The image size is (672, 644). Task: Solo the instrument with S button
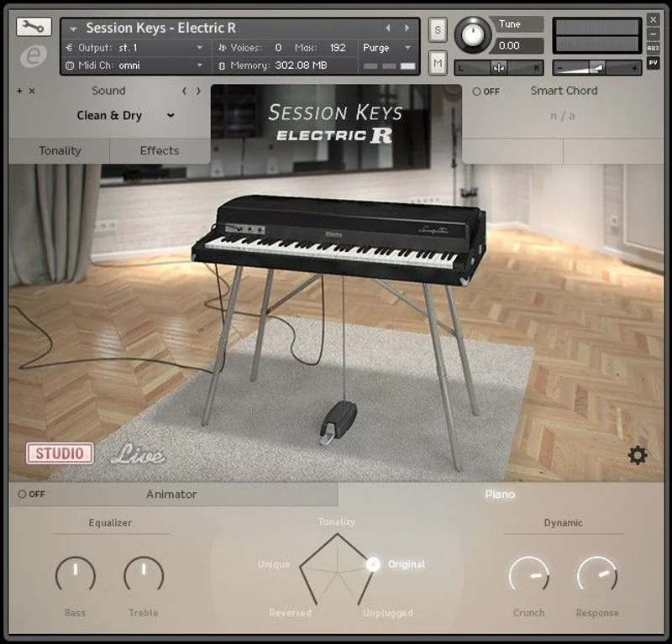438,29
